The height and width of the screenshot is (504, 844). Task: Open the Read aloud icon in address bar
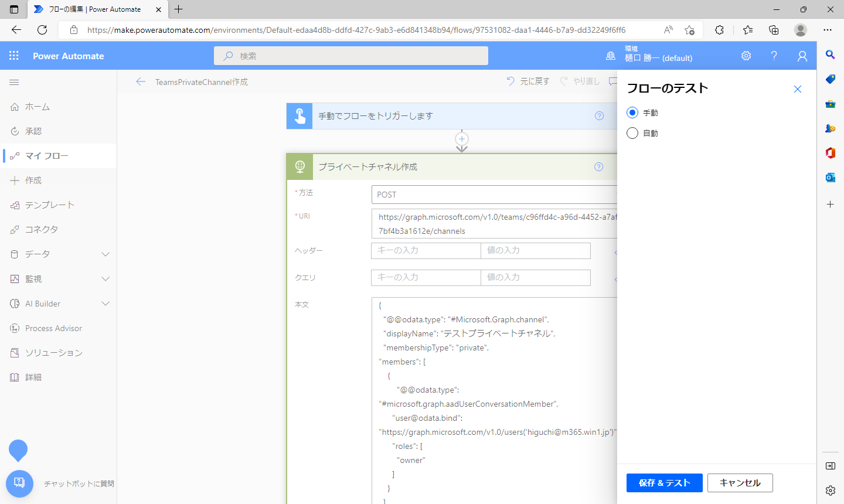(668, 30)
